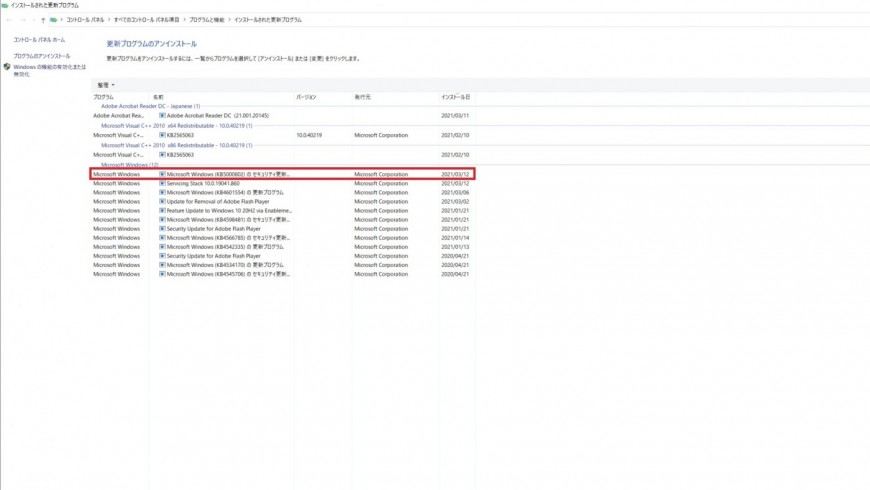
Task: Expand the chevron after すべてのコントロール パネル項目 breadcrumb
Action: pyautogui.click(x=184, y=20)
